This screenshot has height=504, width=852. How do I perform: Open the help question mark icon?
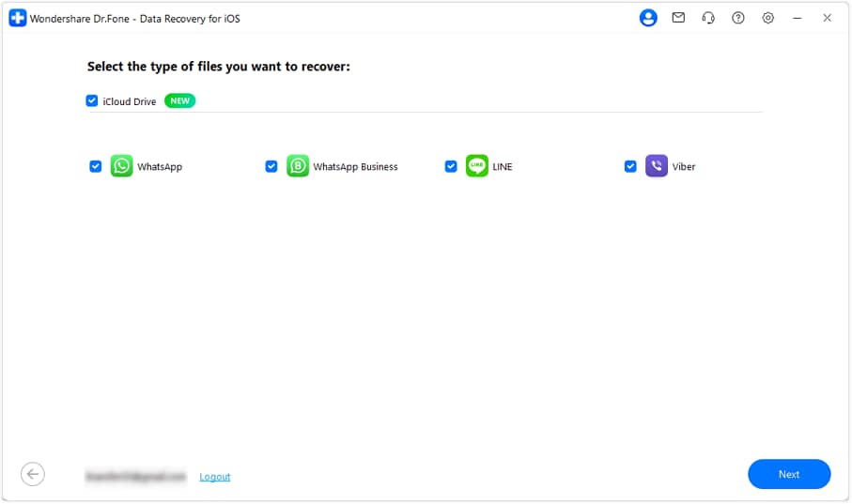click(738, 18)
